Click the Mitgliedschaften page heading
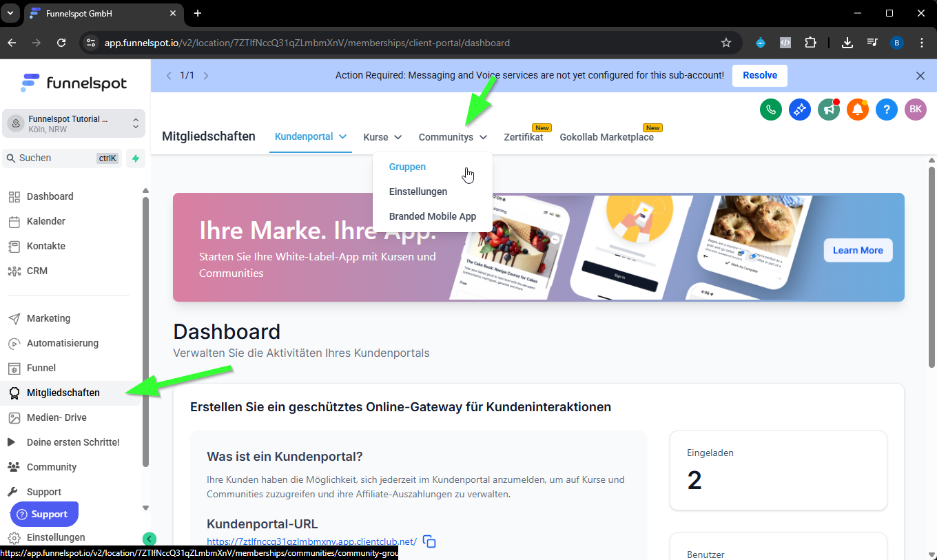Screen dimensions: 937x560 [x=209, y=136]
